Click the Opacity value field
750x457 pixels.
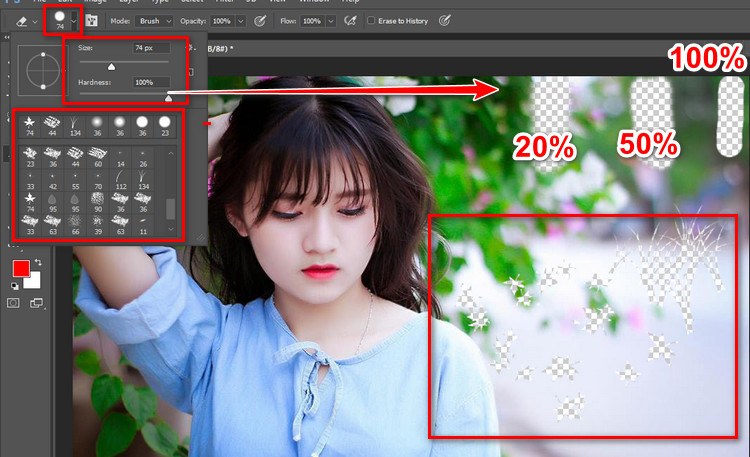[222, 21]
